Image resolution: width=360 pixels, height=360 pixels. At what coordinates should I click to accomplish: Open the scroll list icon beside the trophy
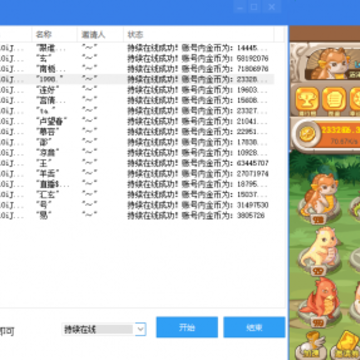pos(334,99)
